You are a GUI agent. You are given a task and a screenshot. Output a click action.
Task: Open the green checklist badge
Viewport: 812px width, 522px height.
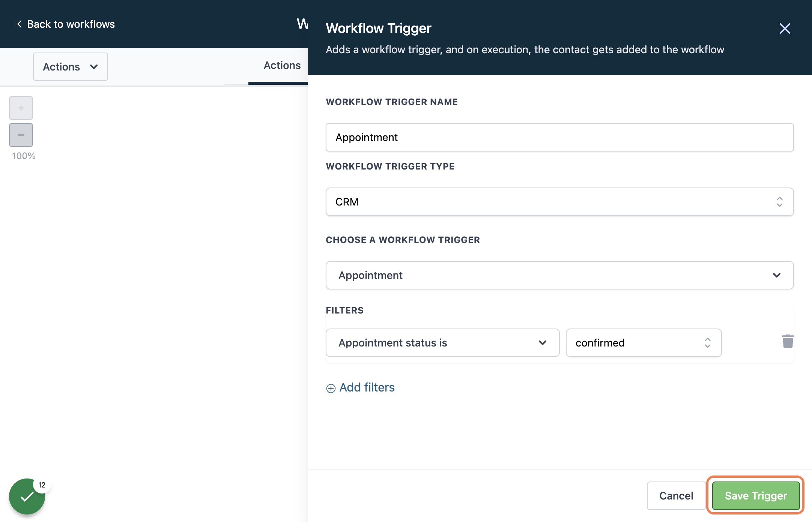27,496
